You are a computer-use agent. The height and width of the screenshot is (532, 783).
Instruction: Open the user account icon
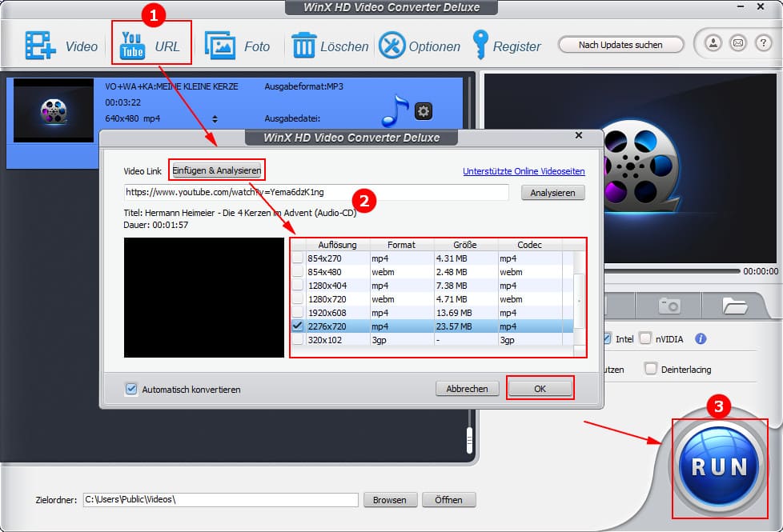713,43
